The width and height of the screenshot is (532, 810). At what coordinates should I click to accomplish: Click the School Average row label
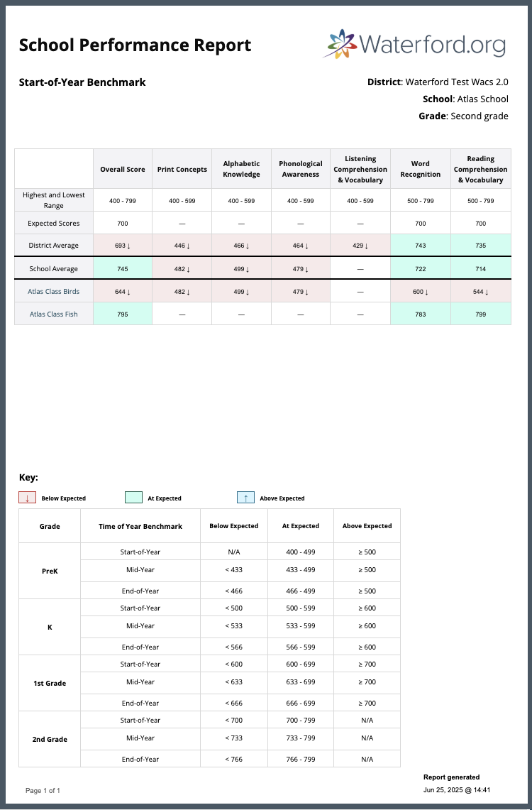(54, 268)
